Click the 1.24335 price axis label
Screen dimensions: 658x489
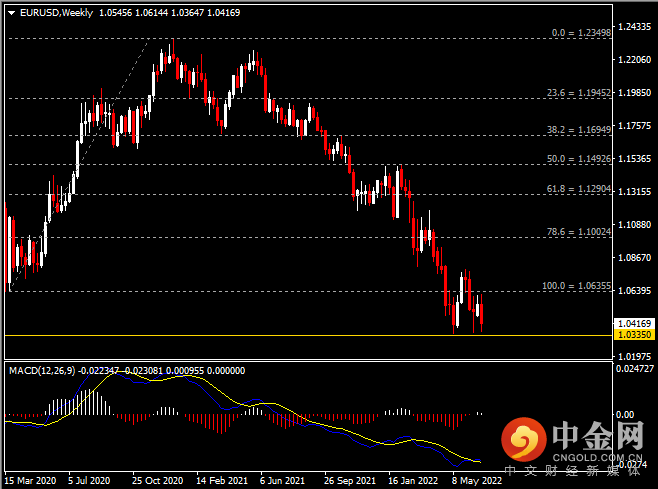636,26
